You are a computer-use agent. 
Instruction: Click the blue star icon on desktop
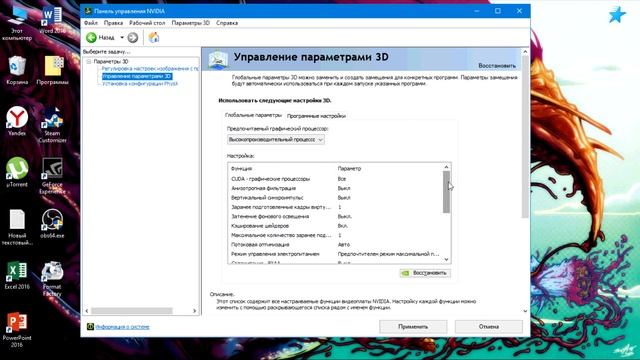tap(617, 15)
